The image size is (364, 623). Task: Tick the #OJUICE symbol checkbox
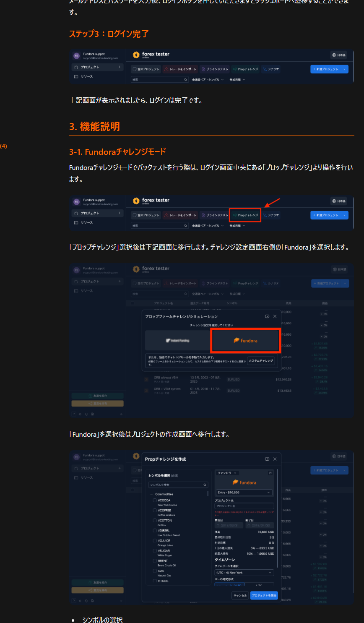(x=155, y=541)
